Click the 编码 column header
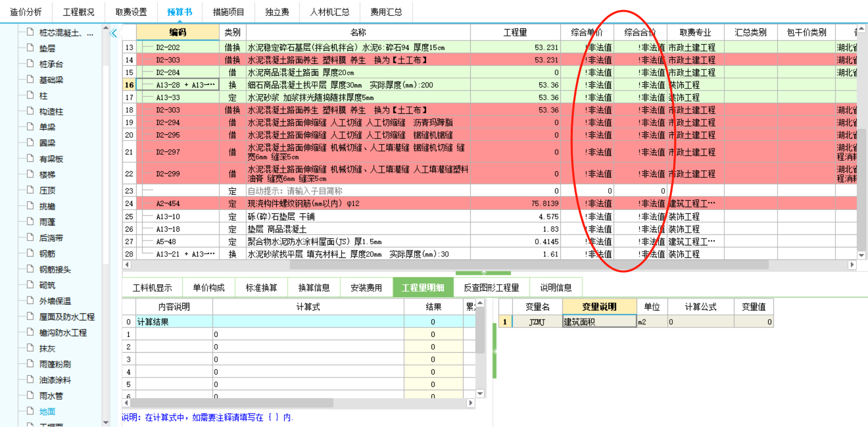Viewport: 868px width, 427px height. tap(178, 32)
